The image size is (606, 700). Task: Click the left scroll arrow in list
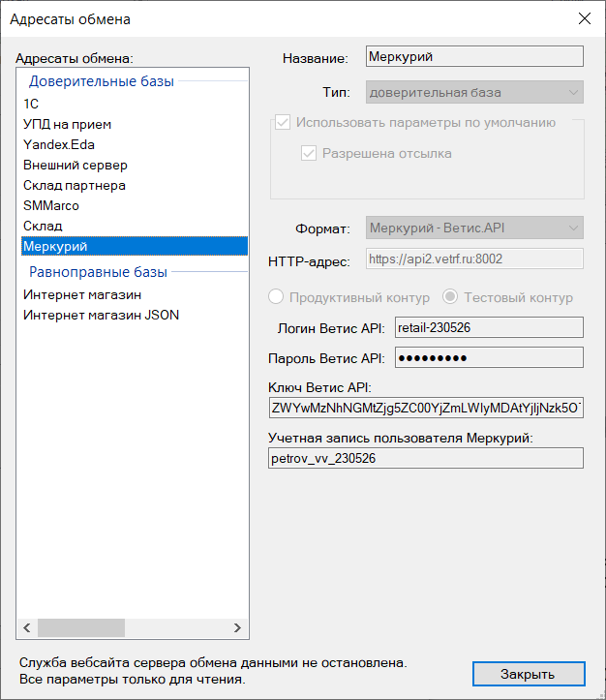point(27,627)
